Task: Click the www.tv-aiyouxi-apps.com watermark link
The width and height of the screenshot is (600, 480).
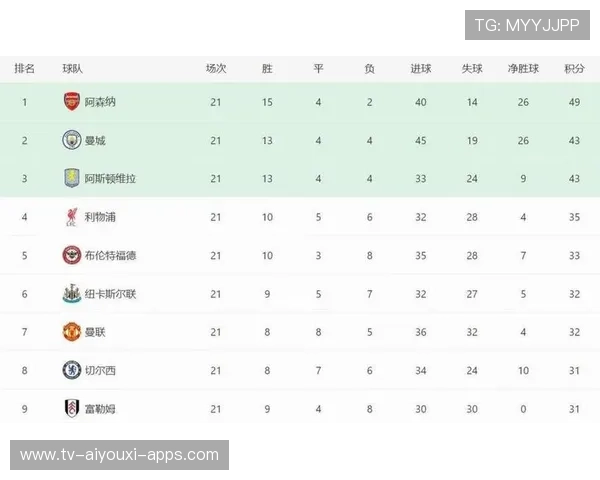Action: coord(119,455)
